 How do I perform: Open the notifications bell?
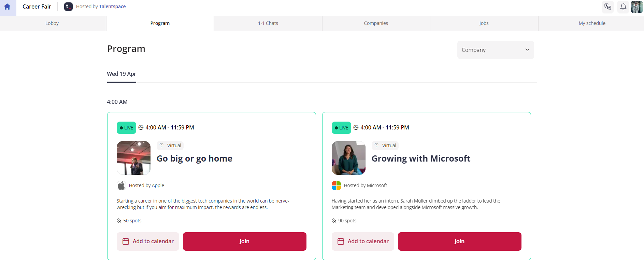click(623, 7)
